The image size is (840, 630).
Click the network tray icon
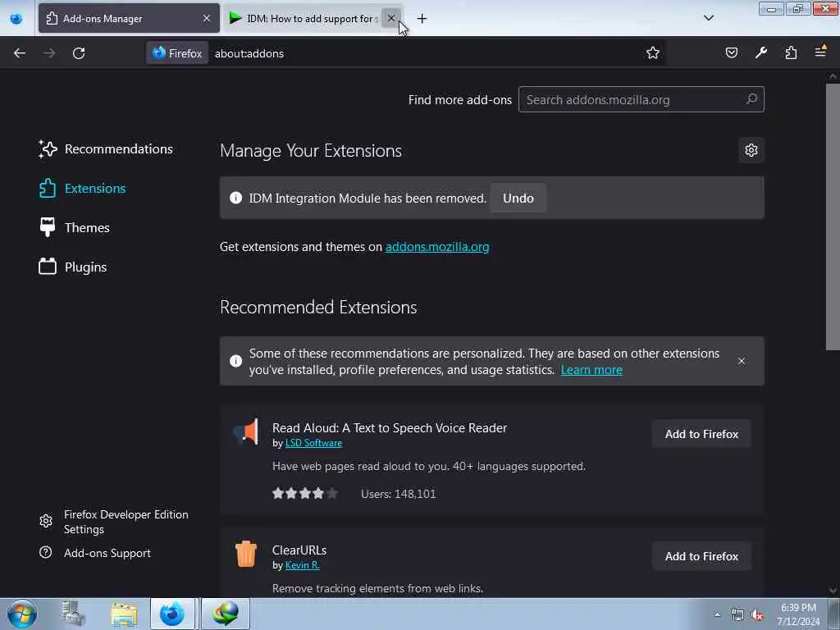(737, 615)
